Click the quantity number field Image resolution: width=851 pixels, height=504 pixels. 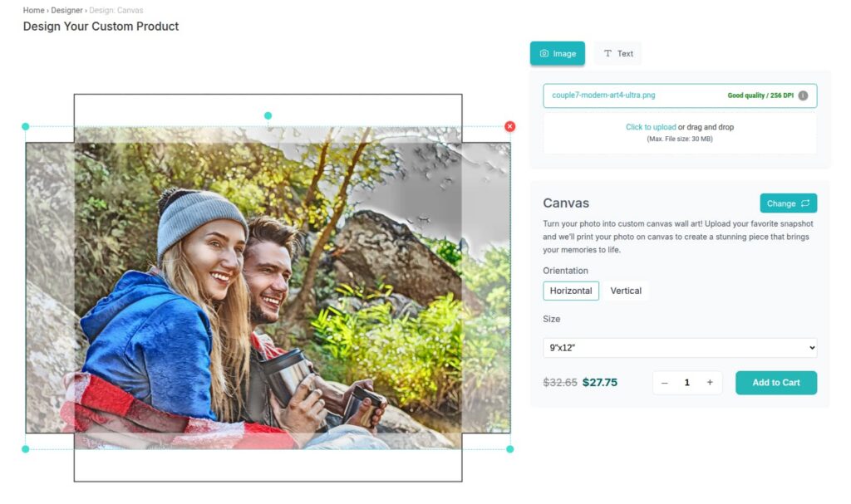pyautogui.click(x=687, y=383)
